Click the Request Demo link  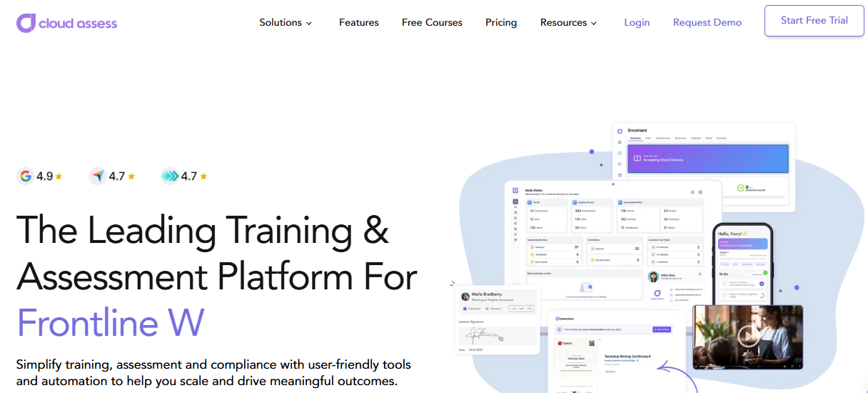pyautogui.click(x=707, y=22)
